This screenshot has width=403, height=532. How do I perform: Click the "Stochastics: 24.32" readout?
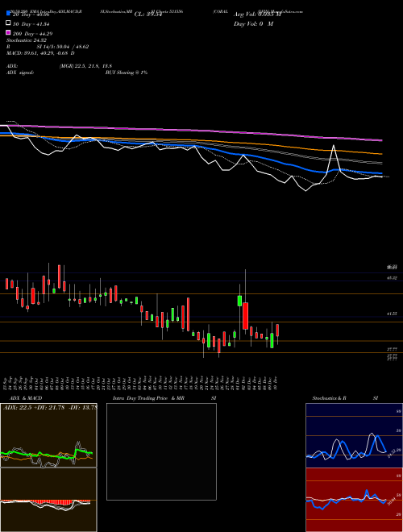point(27,40)
